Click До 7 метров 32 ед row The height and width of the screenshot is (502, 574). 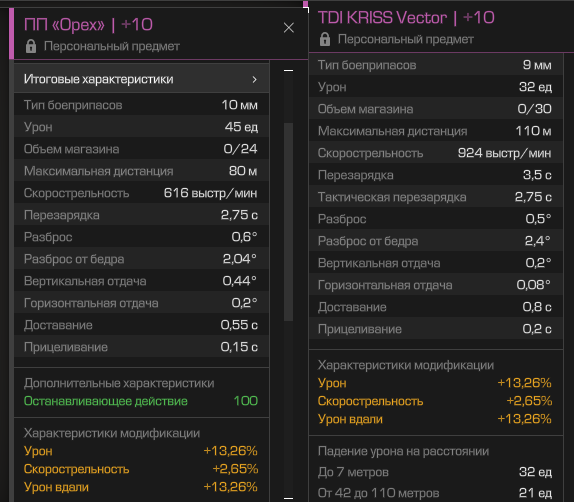point(435,472)
